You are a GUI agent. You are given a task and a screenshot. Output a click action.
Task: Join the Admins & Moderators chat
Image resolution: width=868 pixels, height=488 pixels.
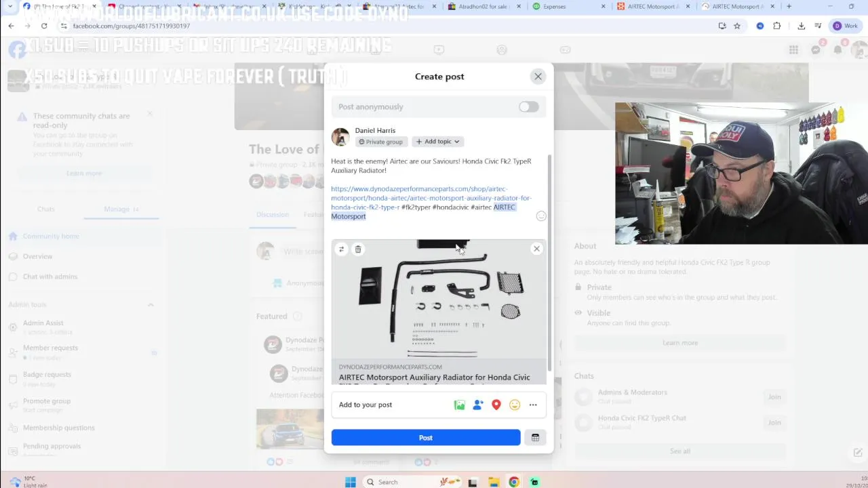click(x=774, y=397)
